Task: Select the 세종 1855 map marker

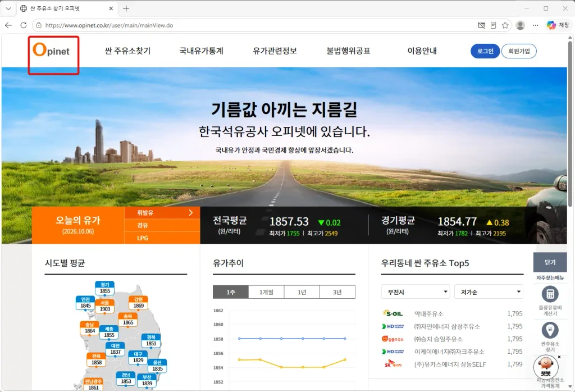Action: click(x=109, y=332)
